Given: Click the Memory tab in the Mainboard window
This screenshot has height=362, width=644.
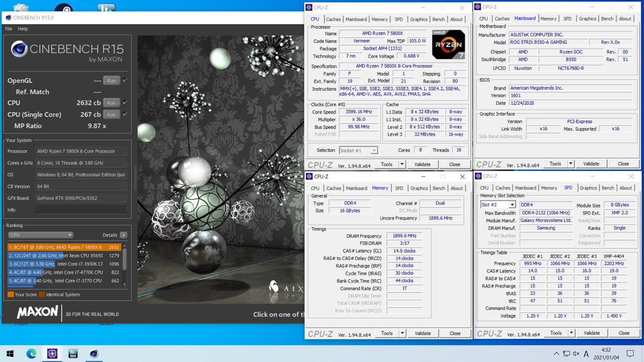Looking at the screenshot, I should click(548, 19).
